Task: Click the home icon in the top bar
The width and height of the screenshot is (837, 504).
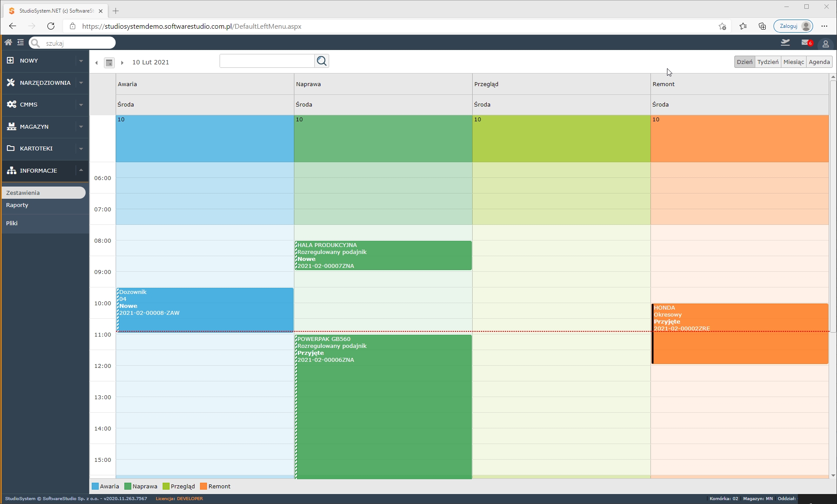Action: (8, 42)
